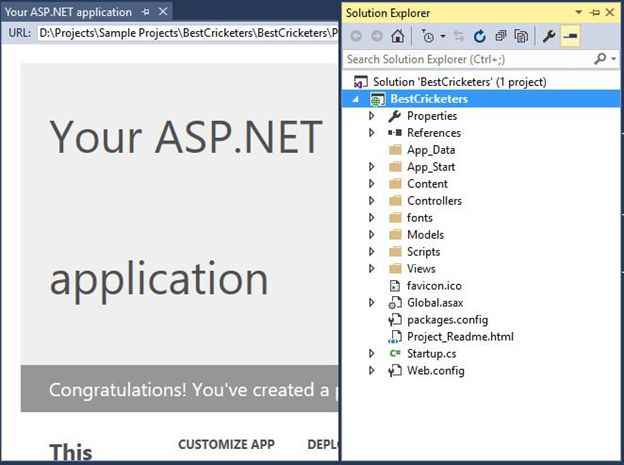The height and width of the screenshot is (465, 624).
Task: Select the Global.asax file icon
Action: click(394, 303)
